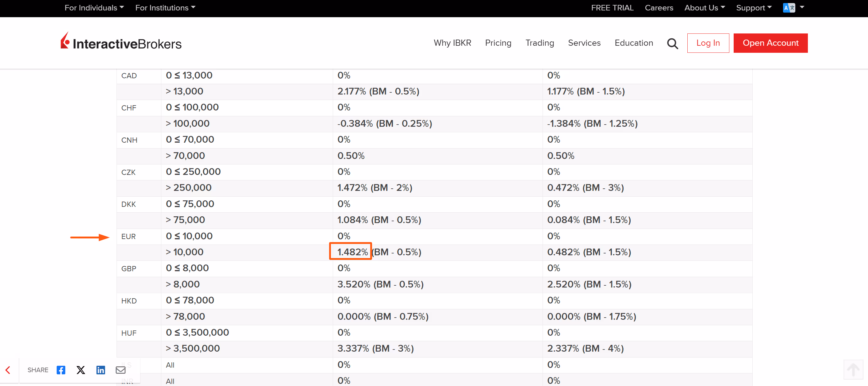The image size is (868, 386).
Task: Click the scroll-to-top arrow button
Action: coord(853,369)
